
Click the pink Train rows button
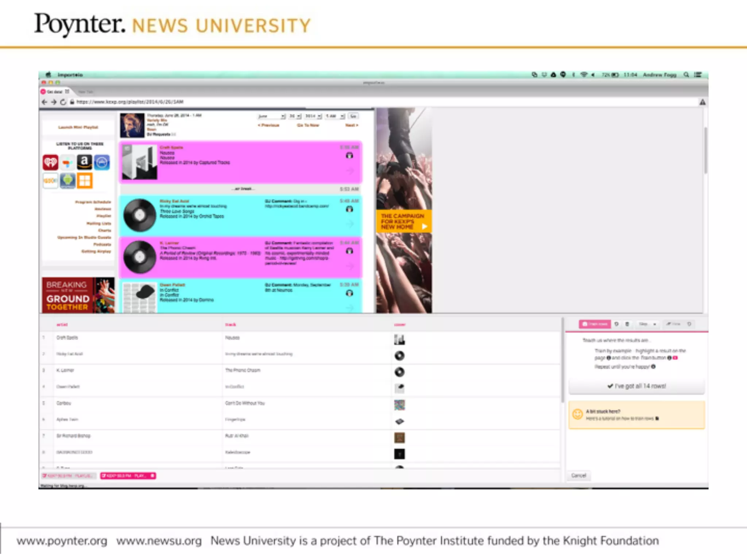point(595,324)
